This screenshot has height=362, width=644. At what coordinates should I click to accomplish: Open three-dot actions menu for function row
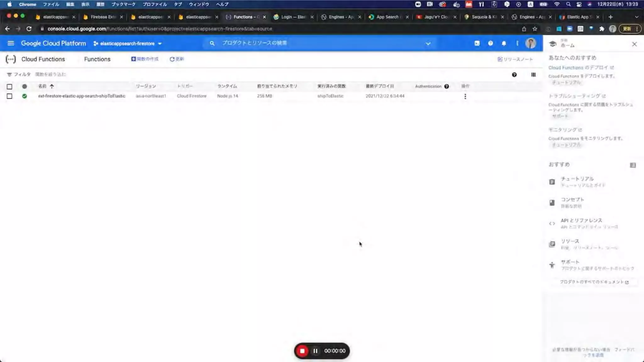[x=465, y=96]
